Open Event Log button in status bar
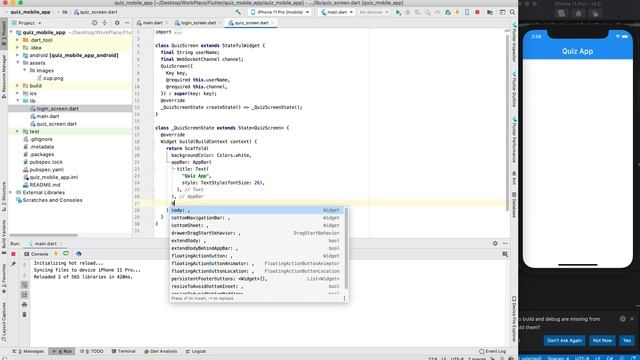 (493, 351)
